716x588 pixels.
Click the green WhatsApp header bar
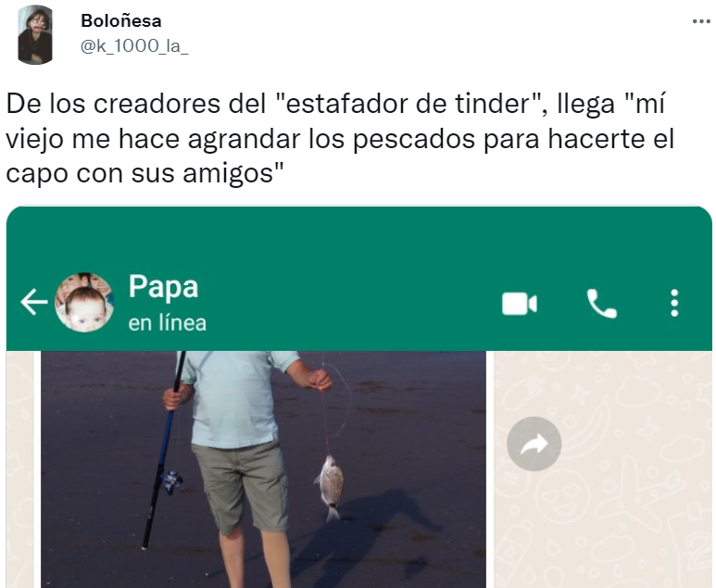358,279
